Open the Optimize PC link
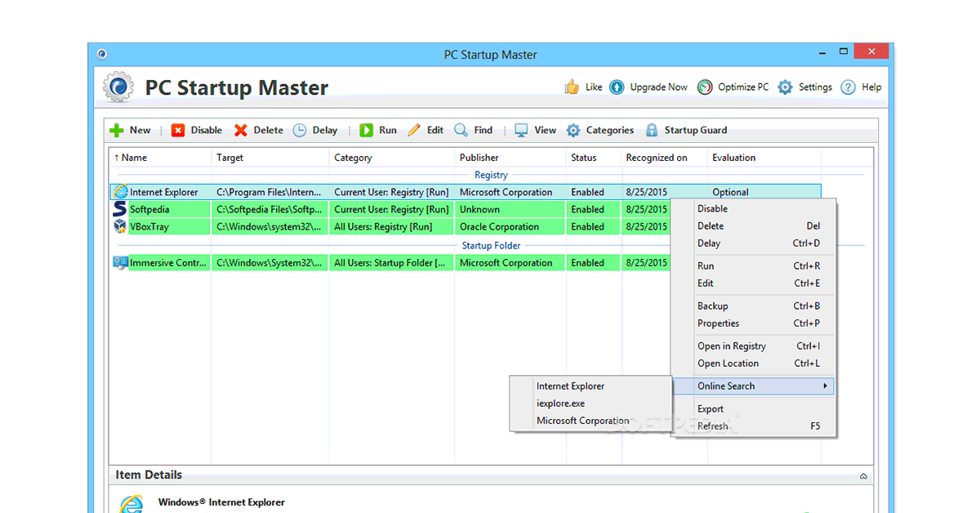Viewport: 980px width, 513px height. point(733,87)
